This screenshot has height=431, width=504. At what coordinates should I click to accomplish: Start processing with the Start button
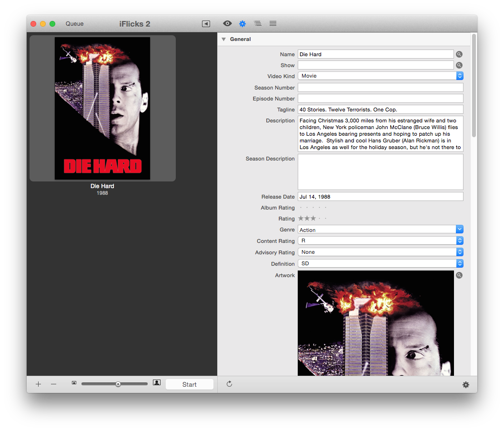point(189,384)
